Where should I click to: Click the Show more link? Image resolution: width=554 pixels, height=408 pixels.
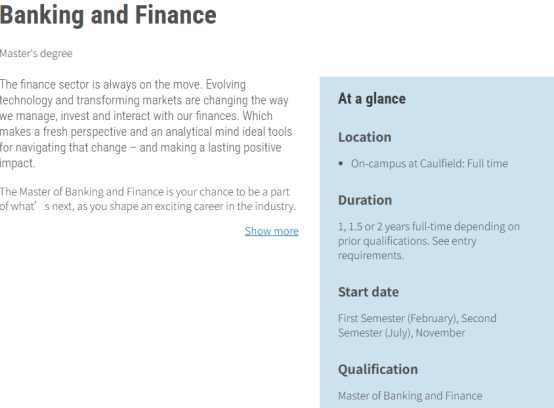pos(271,231)
